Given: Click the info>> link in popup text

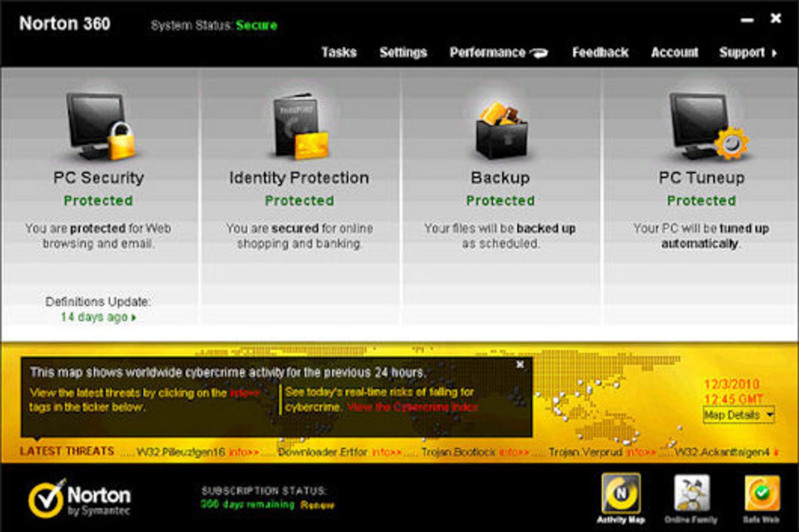Looking at the screenshot, I should (244, 393).
